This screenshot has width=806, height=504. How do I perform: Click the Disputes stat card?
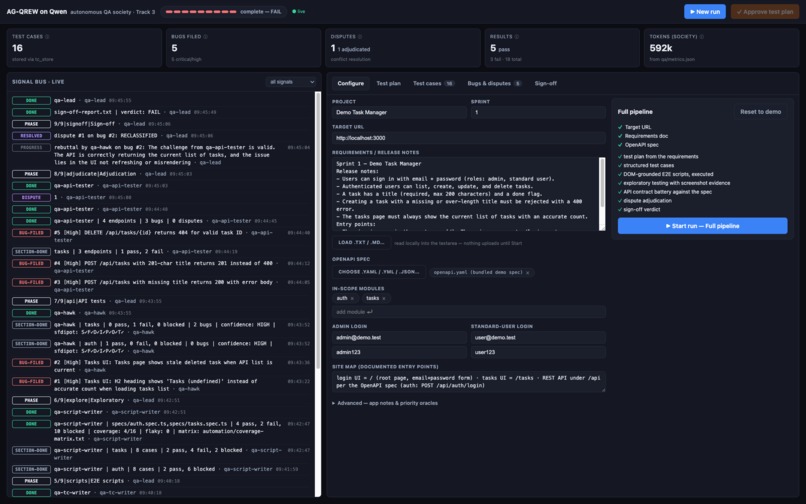pos(402,48)
